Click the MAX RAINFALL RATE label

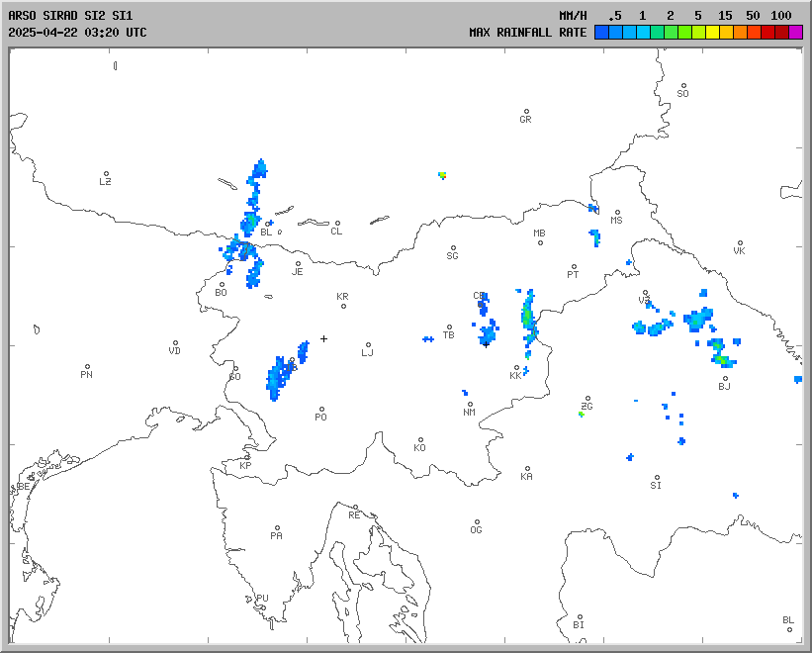pyautogui.click(x=527, y=33)
